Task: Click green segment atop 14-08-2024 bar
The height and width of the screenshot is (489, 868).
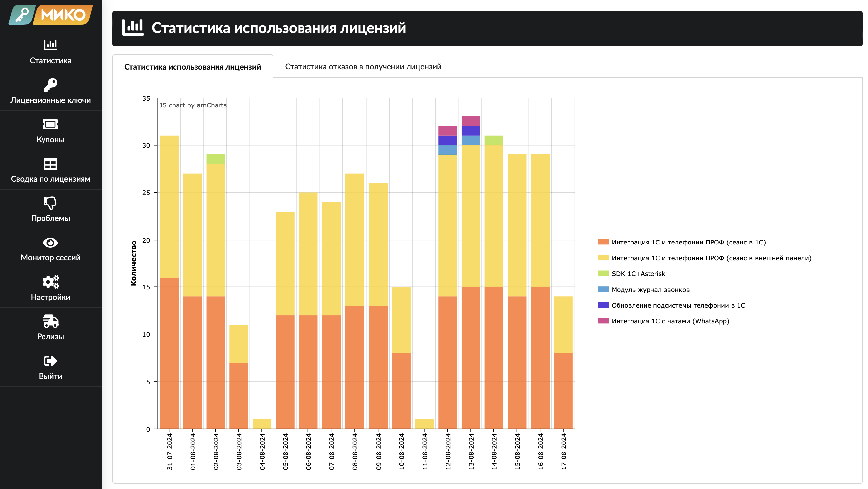Action: (x=494, y=140)
